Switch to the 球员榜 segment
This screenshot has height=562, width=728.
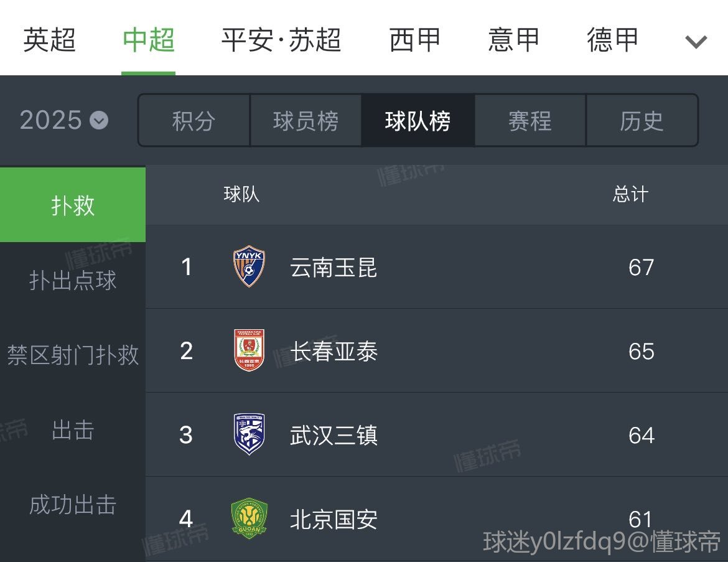coord(306,120)
